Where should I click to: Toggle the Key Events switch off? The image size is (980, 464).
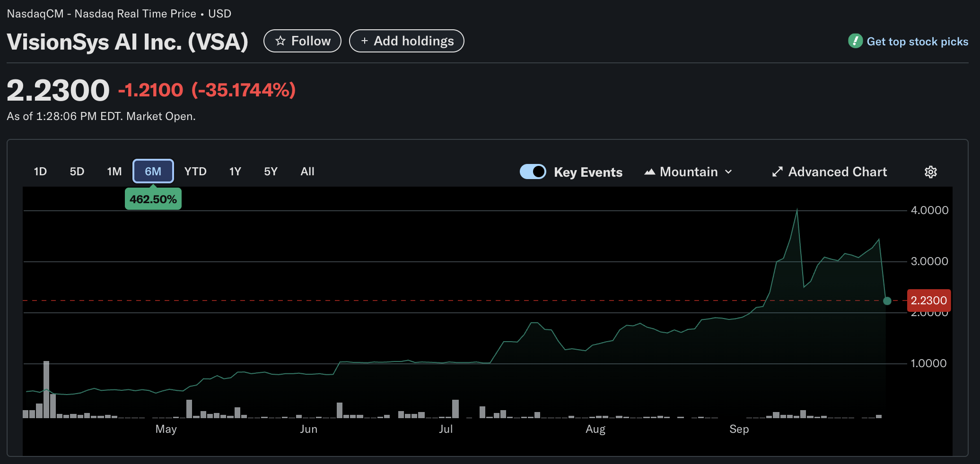[x=533, y=172]
